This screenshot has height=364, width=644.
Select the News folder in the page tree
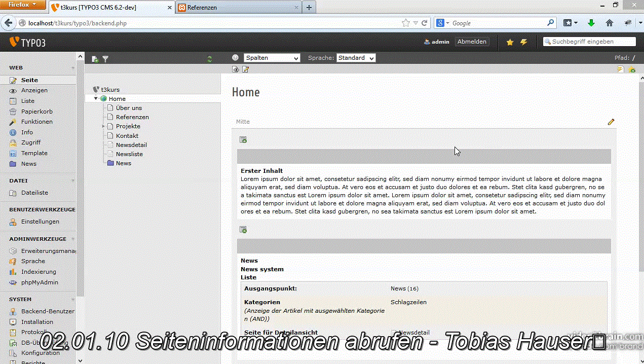coord(124,163)
